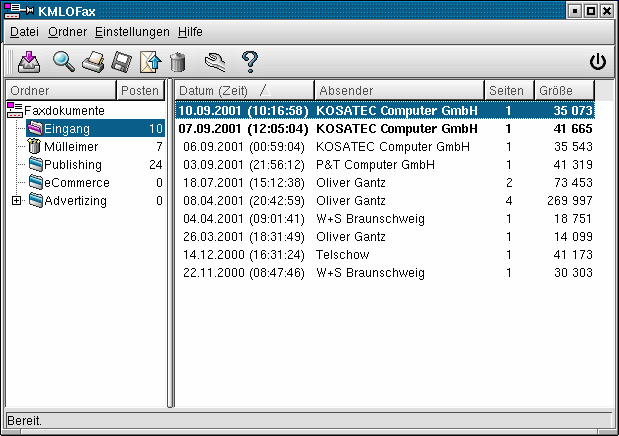The height and width of the screenshot is (436, 619).
Task: Select the Mülleimer folder label
Action: pyautogui.click(x=71, y=147)
